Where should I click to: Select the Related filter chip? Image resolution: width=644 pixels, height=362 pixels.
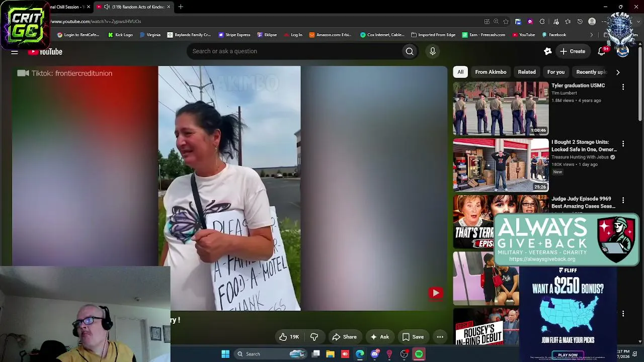point(527,72)
